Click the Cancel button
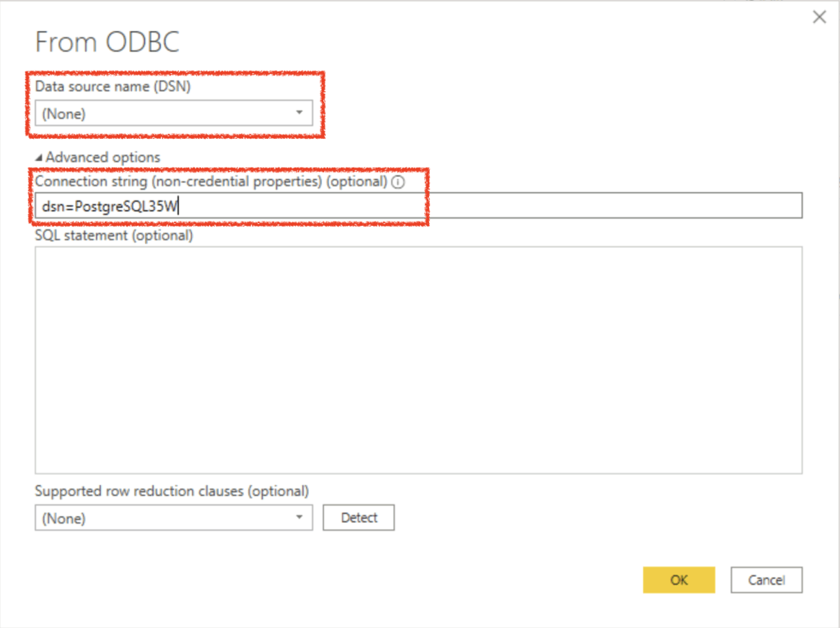Screen dimensions: 840x628 pyautogui.click(x=766, y=580)
